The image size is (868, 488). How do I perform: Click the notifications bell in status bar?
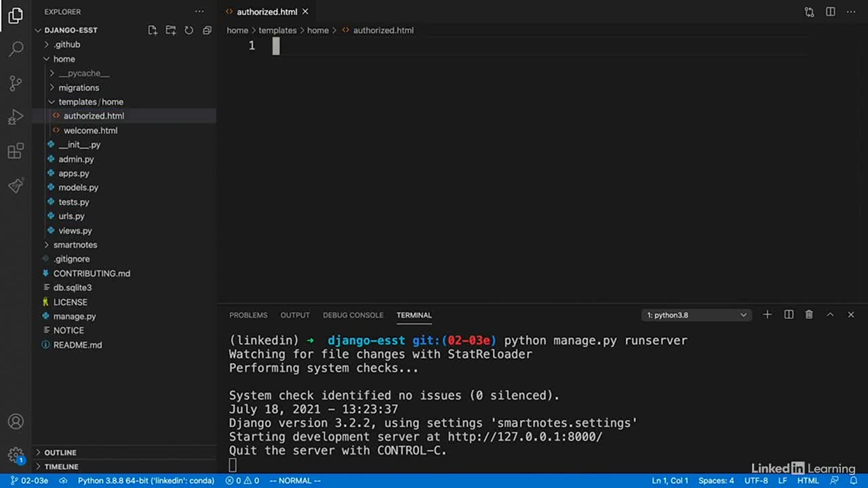[854, 481]
